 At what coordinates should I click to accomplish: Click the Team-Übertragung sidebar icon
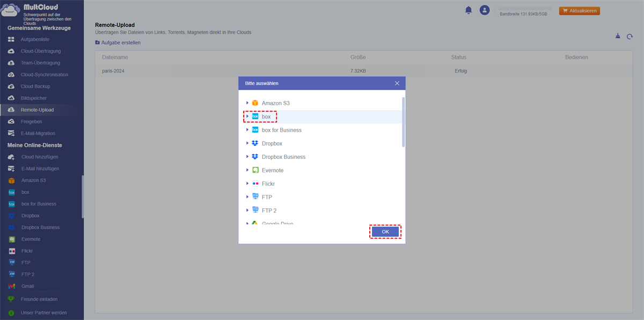[11, 63]
